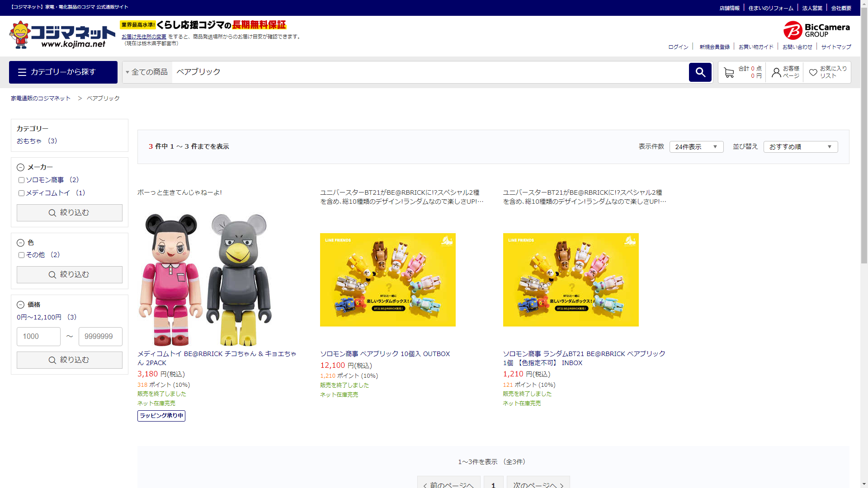Click the favorites list heart icon

click(x=813, y=73)
